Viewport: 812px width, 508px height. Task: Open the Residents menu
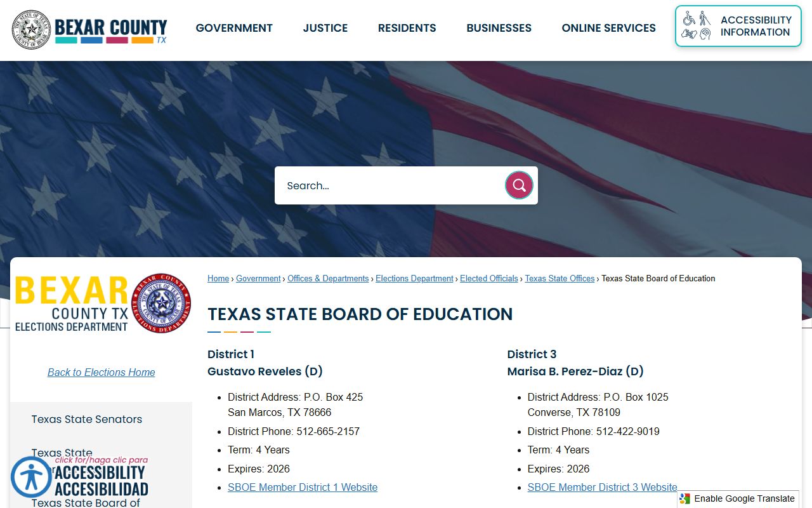pos(407,28)
